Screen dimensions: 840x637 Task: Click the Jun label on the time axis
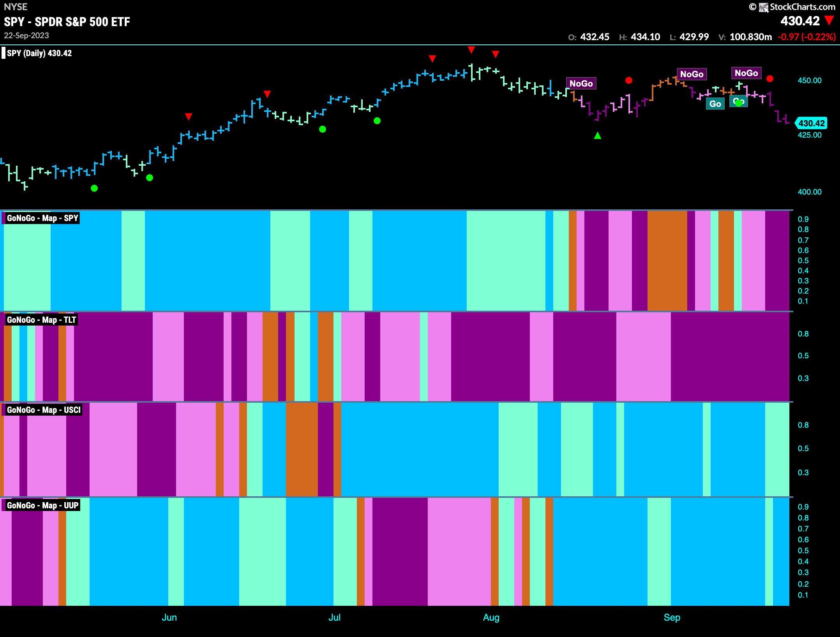169,618
